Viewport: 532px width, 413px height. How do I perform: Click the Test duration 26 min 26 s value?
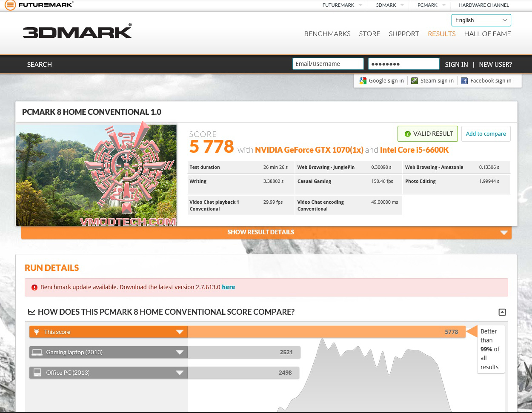point(276,167)
